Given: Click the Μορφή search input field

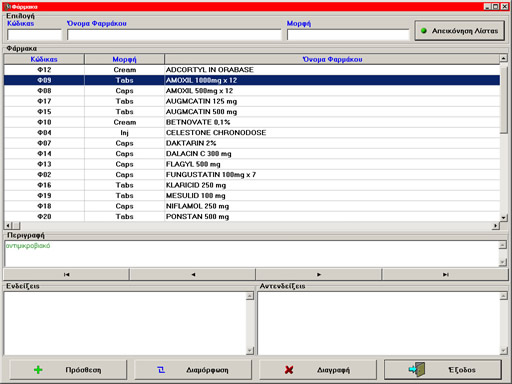Looking at the screenshot, I should [348, 35].
